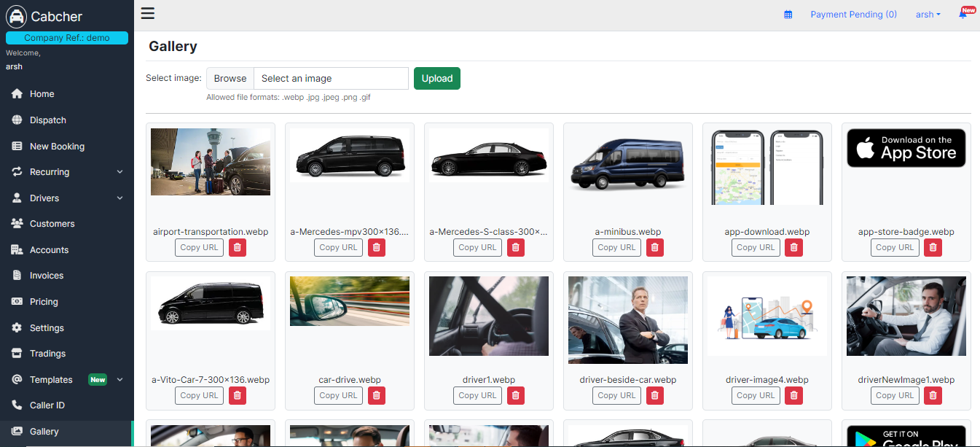Click the driver-beside-car.webp thumbnail
The width and height of the screenshot is (980, 447).
(x=628, y=320)
